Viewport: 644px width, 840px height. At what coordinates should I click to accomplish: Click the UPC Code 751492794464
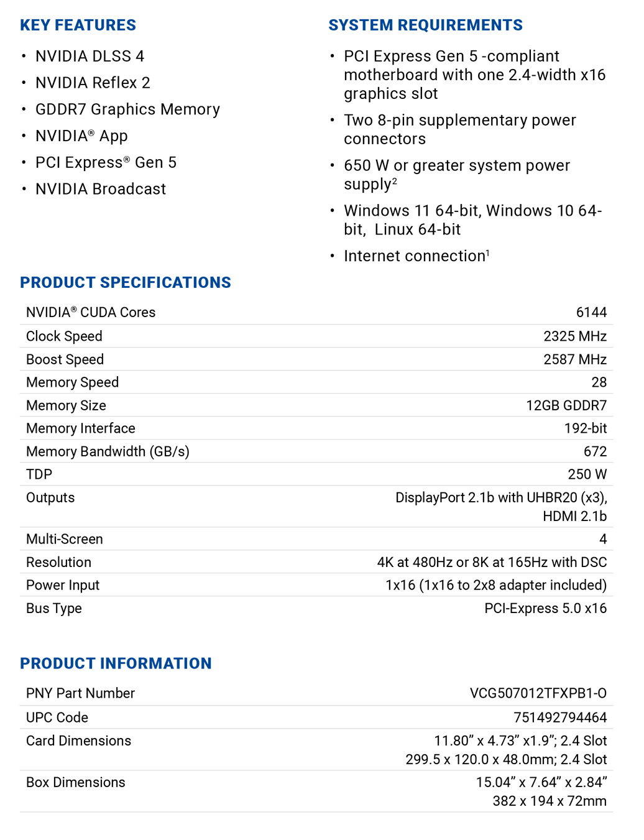point(560,718)
